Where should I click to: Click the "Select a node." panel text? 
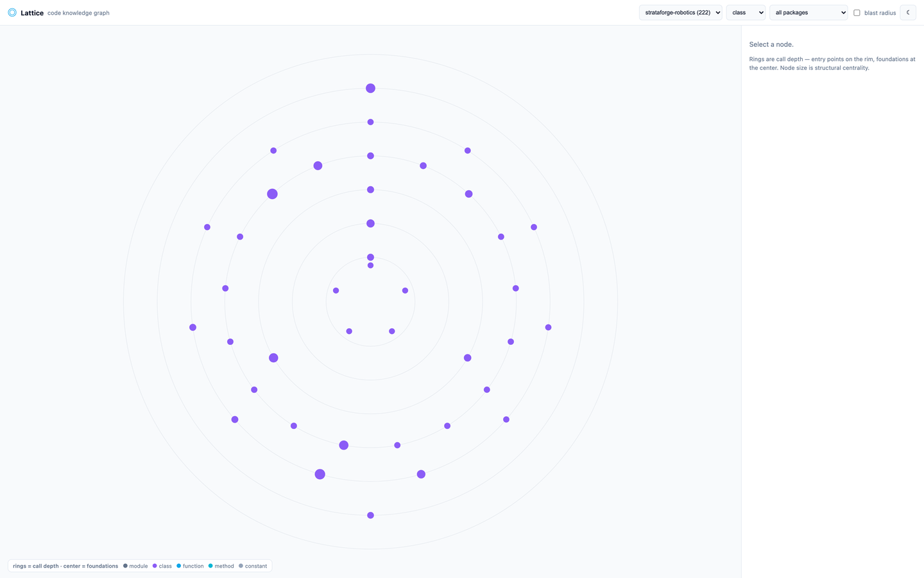[771, 44]
